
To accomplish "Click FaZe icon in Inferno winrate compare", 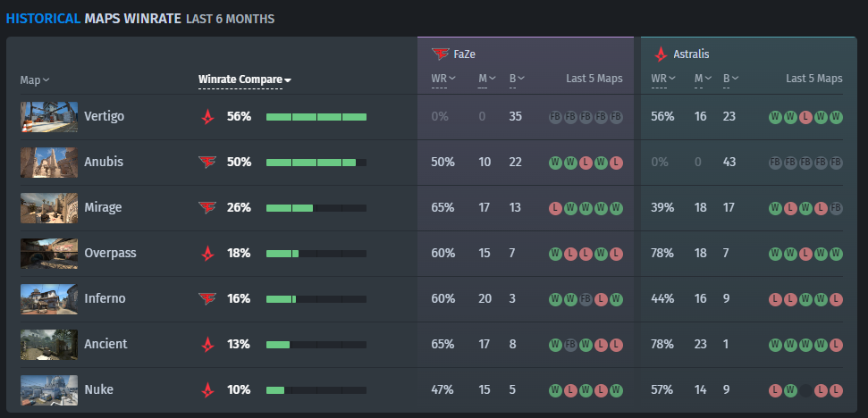I will [x=207, y=298].
